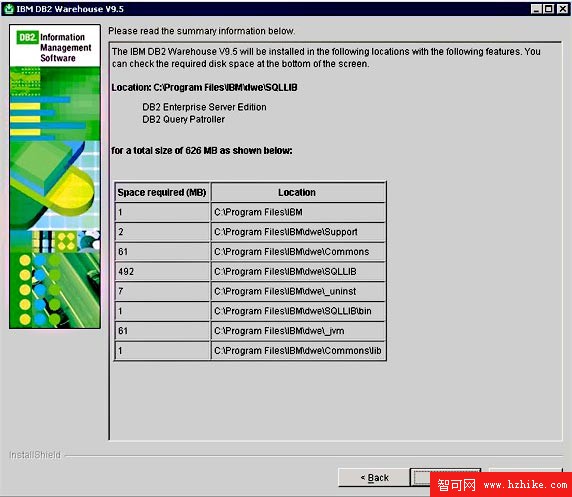Click the InstallShield label

click(x=35, y=455)
